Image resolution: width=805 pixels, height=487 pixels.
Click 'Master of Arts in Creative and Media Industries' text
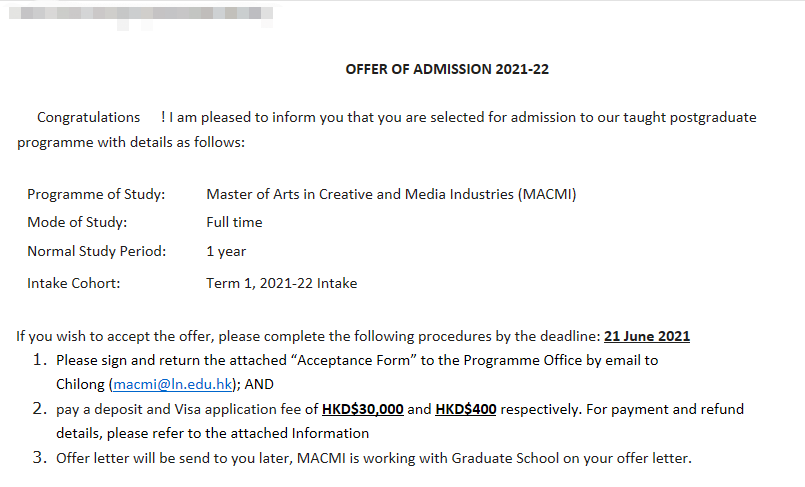click(x=359, y=194)
